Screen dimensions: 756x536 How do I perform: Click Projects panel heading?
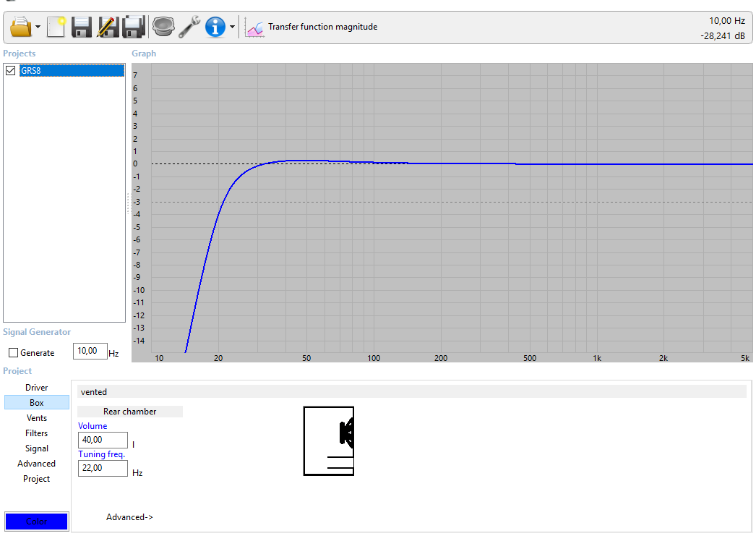click(20, 53)
